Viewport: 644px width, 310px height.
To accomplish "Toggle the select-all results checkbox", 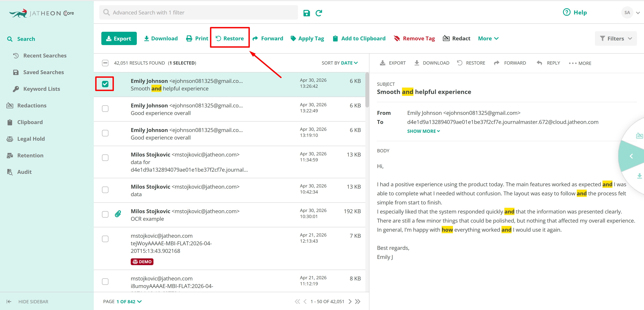I will coord(105,63).
